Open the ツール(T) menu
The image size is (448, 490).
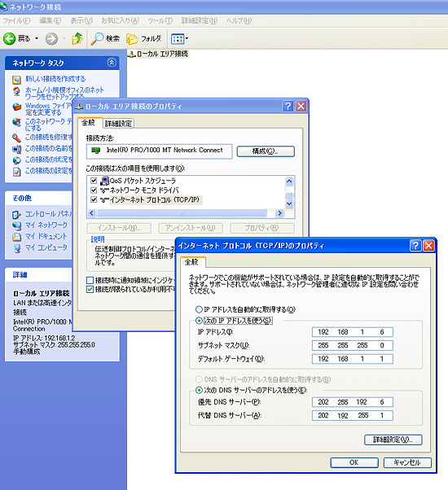(x=160, y=20)
